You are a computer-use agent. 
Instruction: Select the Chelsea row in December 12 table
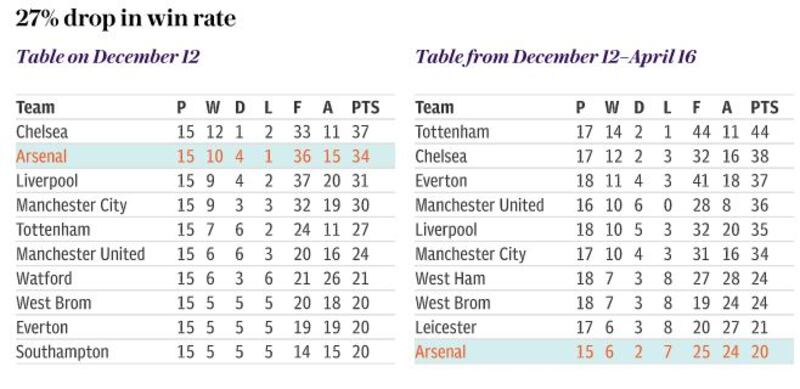[x=205, y=132]
